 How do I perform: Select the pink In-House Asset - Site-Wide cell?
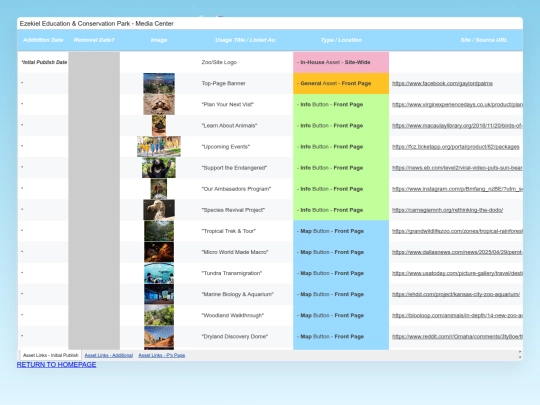coord(341,62)
